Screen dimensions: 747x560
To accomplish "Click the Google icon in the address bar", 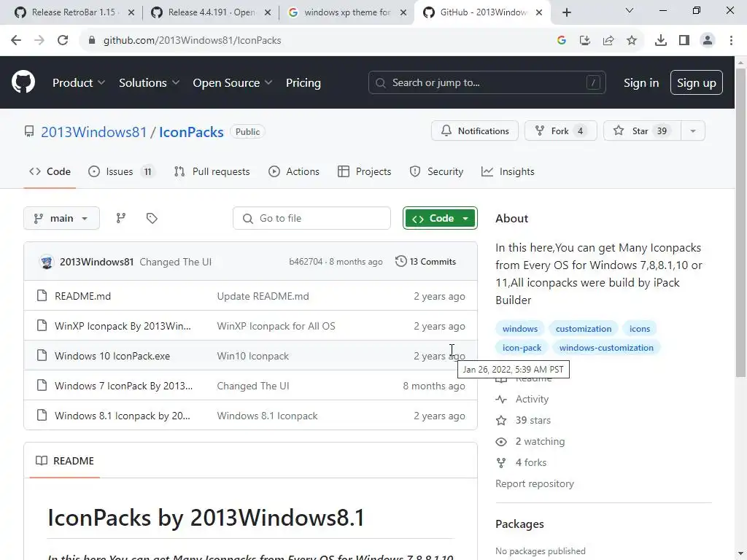I will pos(562,41).
